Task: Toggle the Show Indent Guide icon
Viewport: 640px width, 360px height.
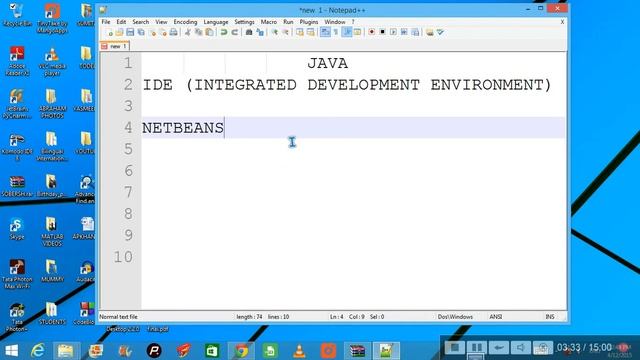Action: click(x=347, y=32)
